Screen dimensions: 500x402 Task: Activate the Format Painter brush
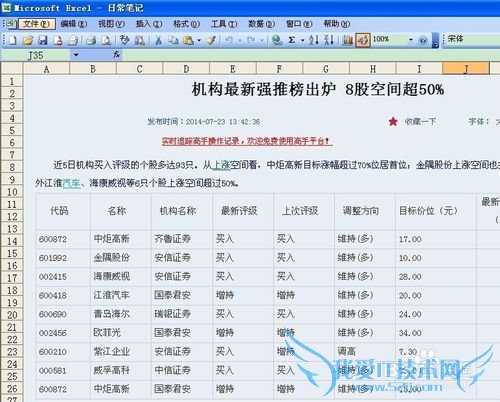pos(211,40)
